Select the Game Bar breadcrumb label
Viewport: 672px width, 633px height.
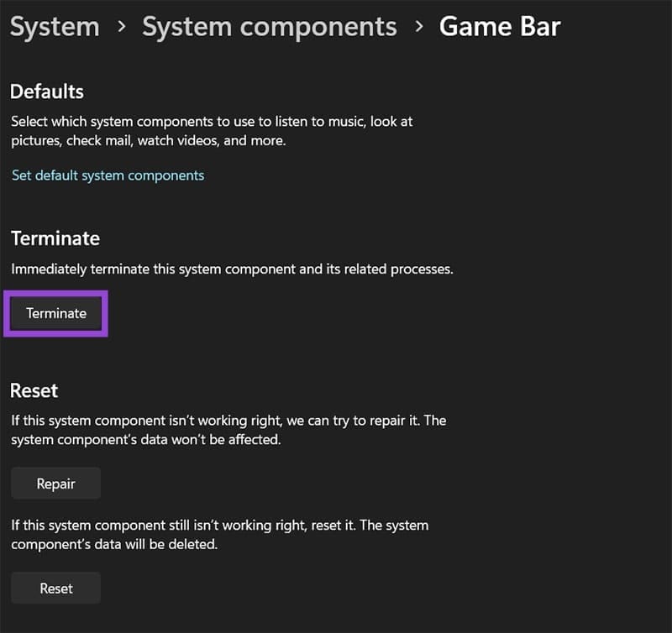tap(500, 26)
